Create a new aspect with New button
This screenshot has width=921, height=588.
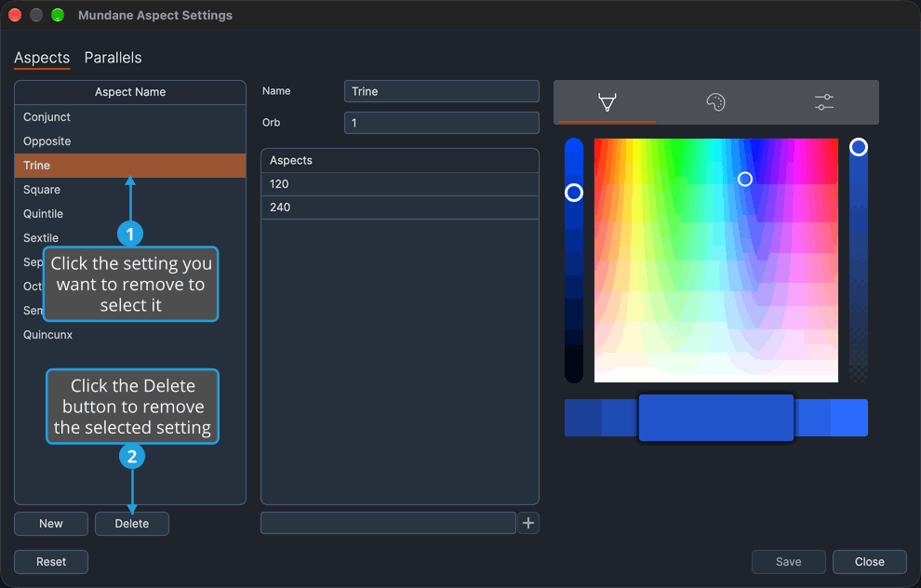(51, 524)
